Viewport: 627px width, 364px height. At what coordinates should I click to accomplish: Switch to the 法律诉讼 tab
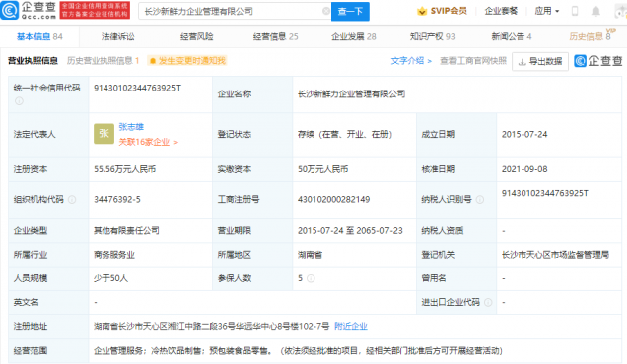pyautogui.click(x=118, y=37)
